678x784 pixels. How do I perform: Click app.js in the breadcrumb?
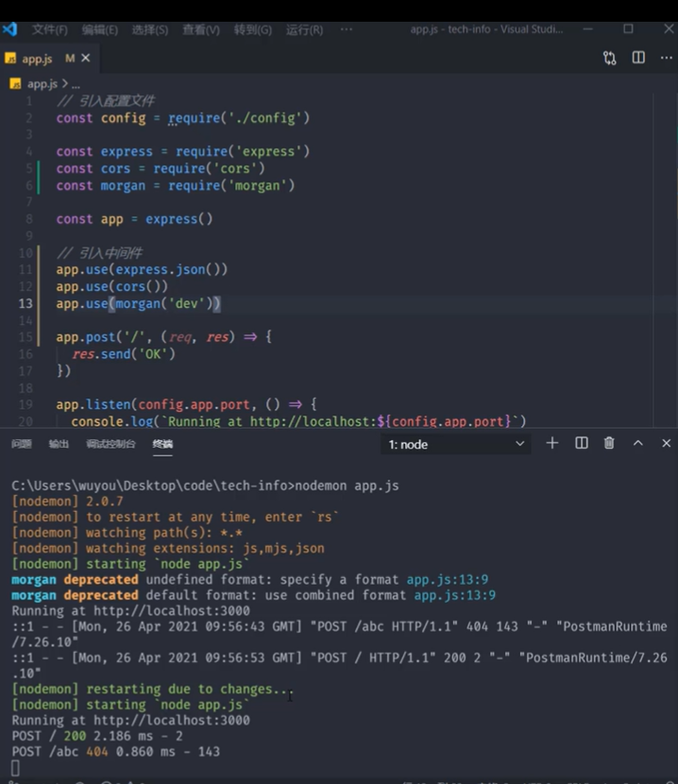pyautogui.click(x=42, y=84)
